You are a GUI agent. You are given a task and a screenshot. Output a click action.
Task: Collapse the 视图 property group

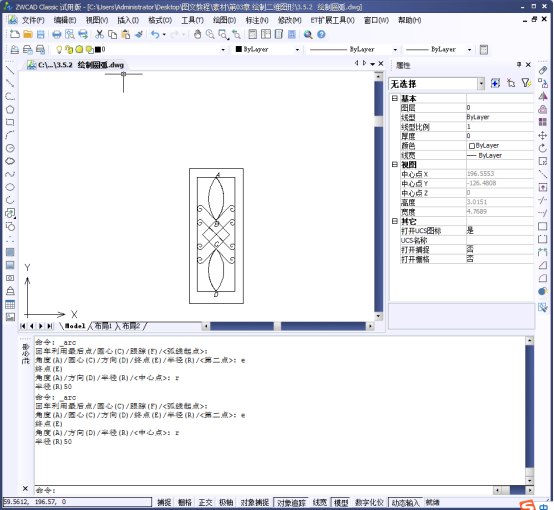coord(395,164)
